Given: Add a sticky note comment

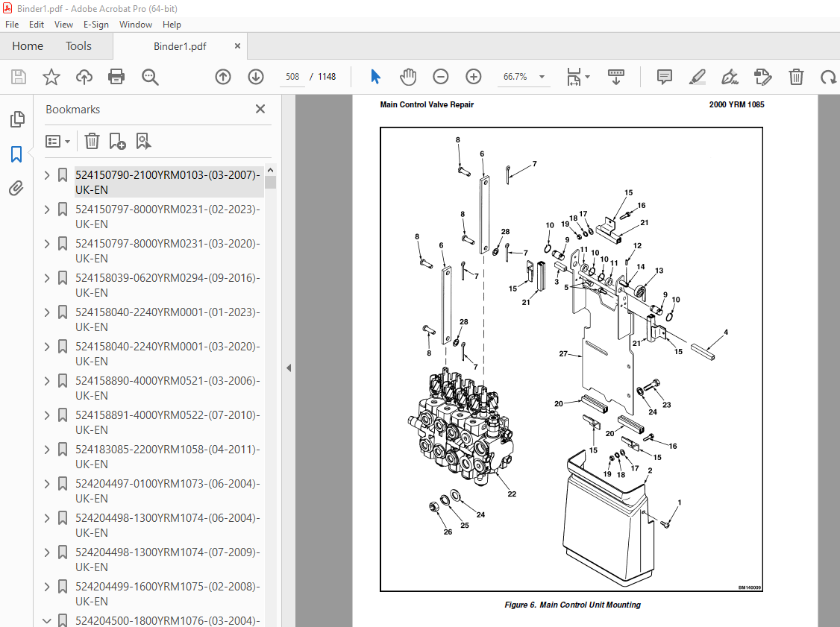Looking at the screenshot, I should click(664, 77).
